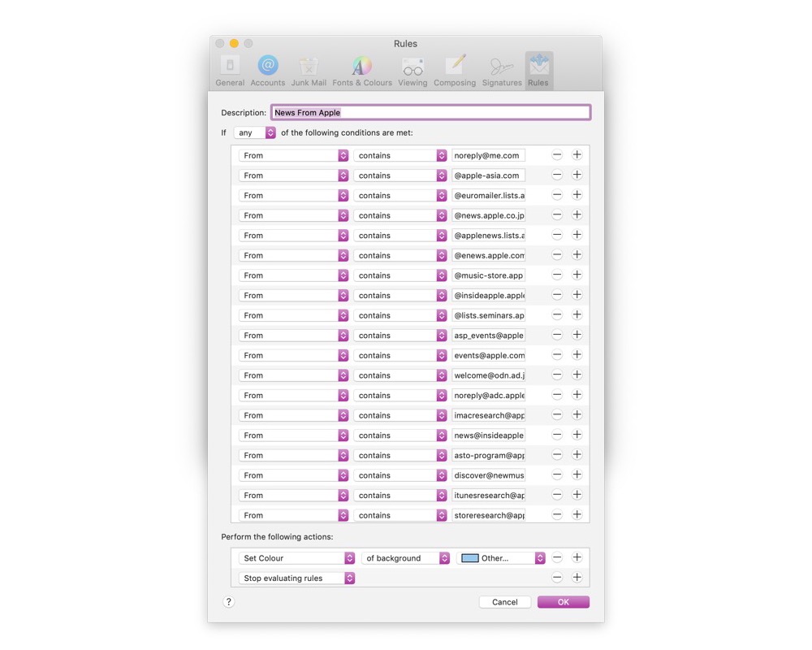Open the Viewing preferences pane
This screenshot has width=812, height=650.
412,71
